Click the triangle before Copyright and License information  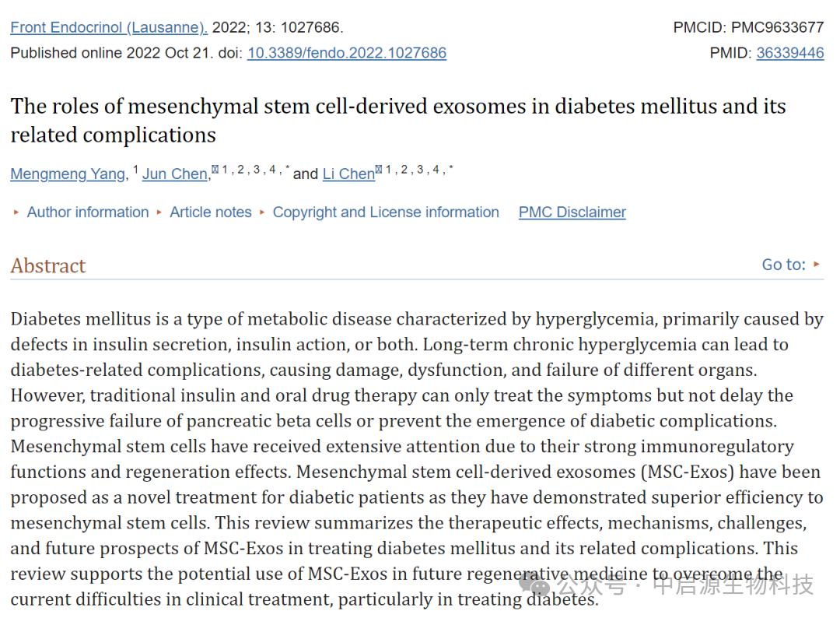[262, 212]
